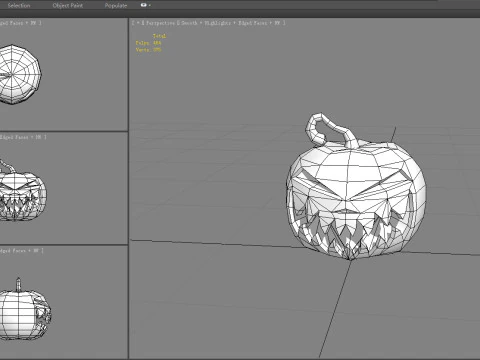Open the dropdown arrow beside the ribbon toggle icon
480x360 pixels.
(x=150, y=5)
